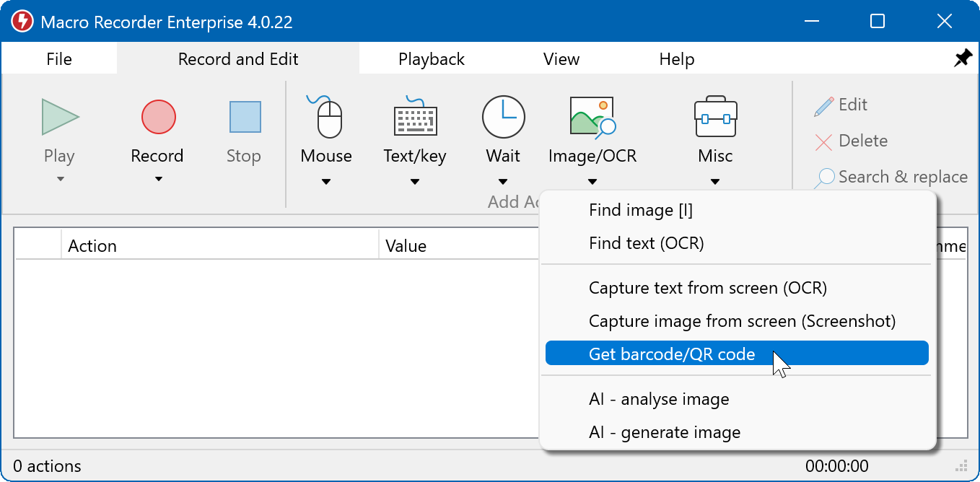Click the Record button icon
This screenshot has width=980, height=482.
pos(158,117)
